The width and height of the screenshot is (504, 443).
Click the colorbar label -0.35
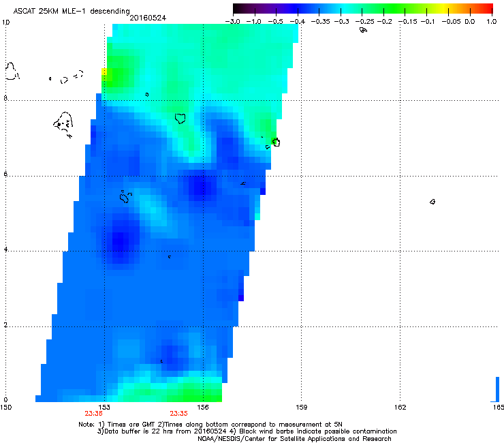pos(321,22)
